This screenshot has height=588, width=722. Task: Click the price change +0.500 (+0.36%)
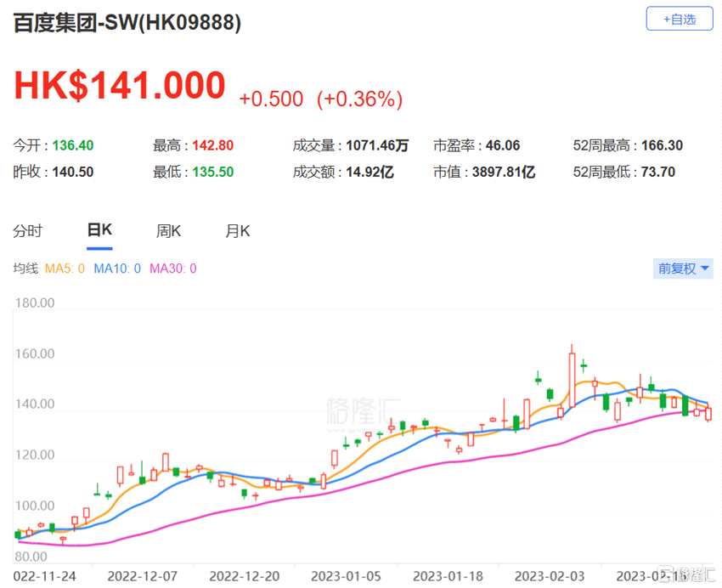[321, 99]
